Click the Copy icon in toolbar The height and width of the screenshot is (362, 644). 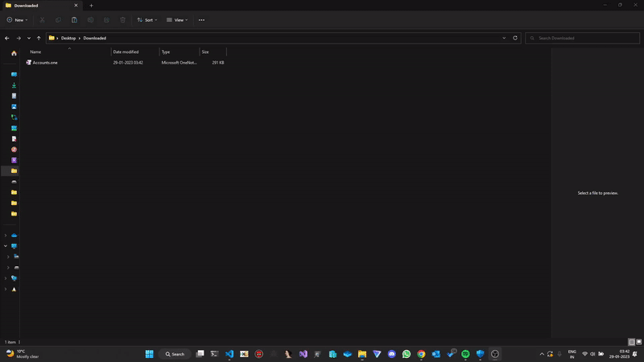coord(58,19)
